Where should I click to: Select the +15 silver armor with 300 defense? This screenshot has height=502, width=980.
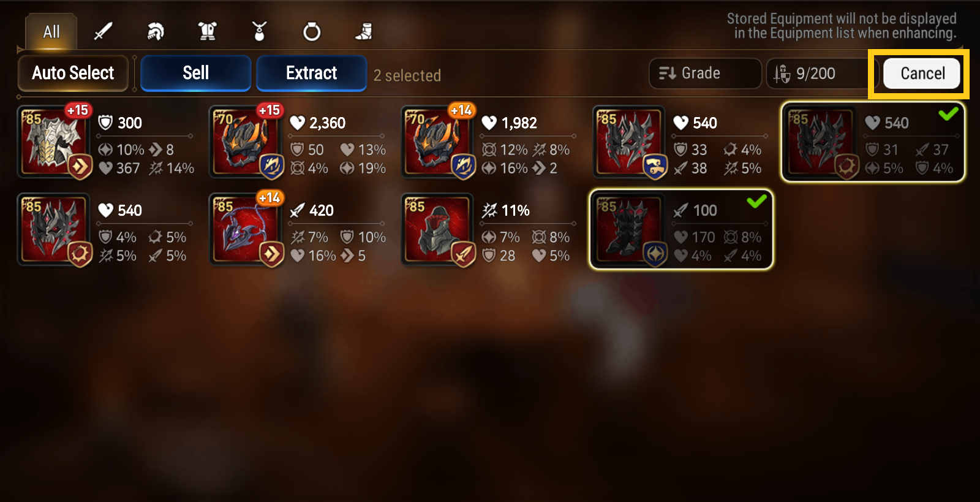click(107, 142)
